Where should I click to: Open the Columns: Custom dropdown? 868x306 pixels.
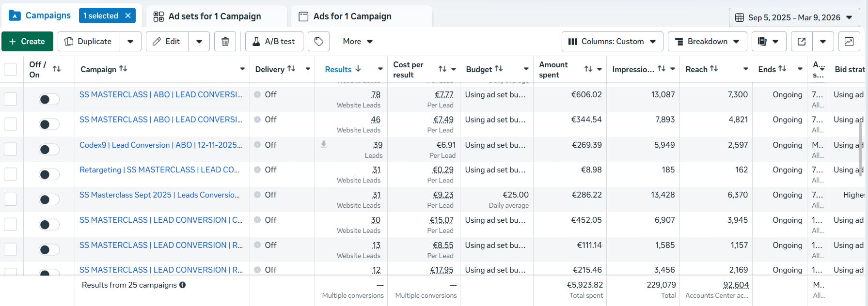(x=612, y=42)
